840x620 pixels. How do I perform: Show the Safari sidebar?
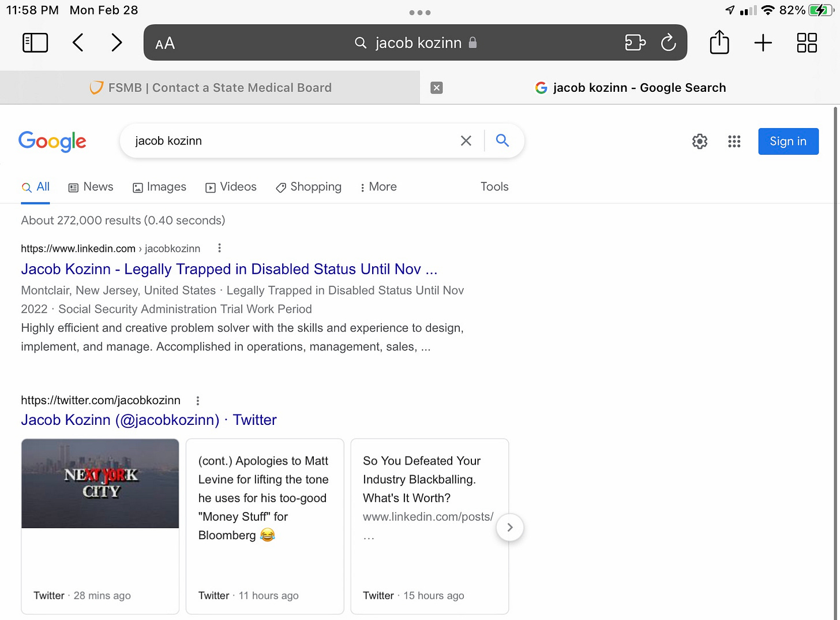pyautogui.click(x=35, y=43)
